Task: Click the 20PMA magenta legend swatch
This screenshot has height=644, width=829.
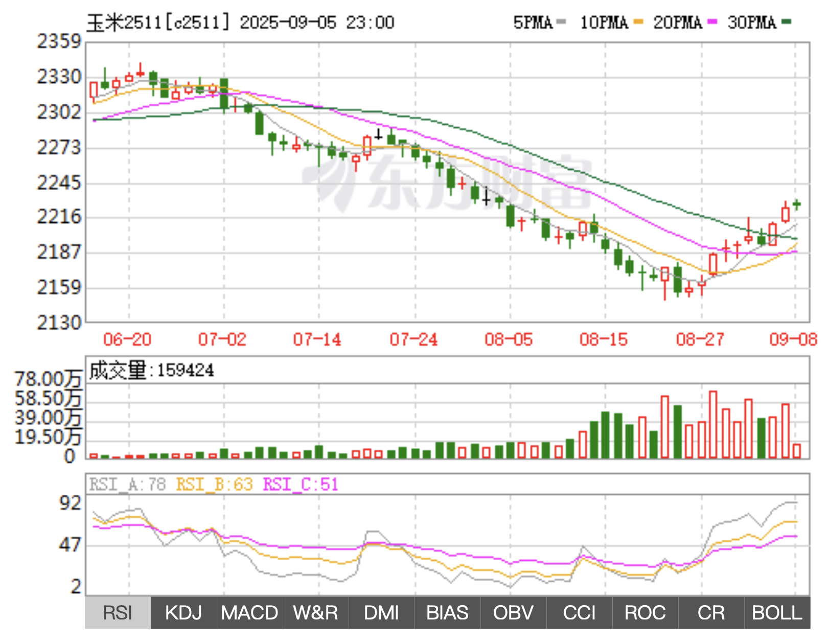Action: tap(712, 22)
